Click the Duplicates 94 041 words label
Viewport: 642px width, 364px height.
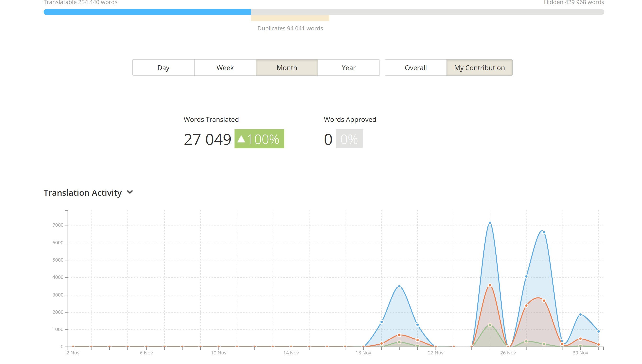(290, 28)
